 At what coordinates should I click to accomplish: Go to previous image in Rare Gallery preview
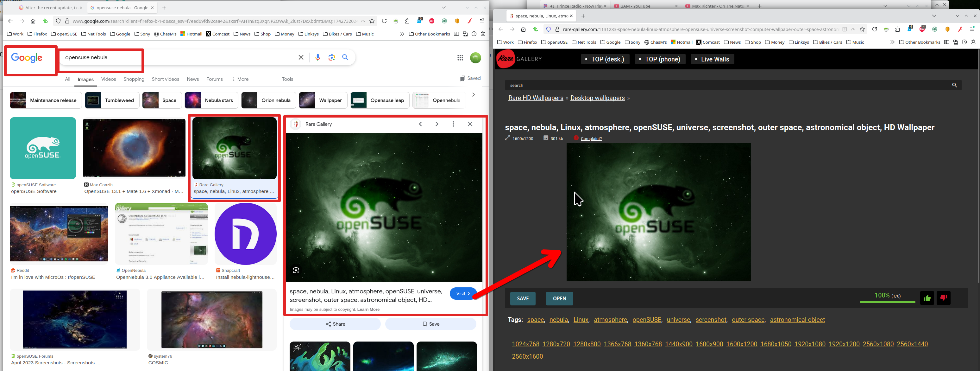pos(420,124)
